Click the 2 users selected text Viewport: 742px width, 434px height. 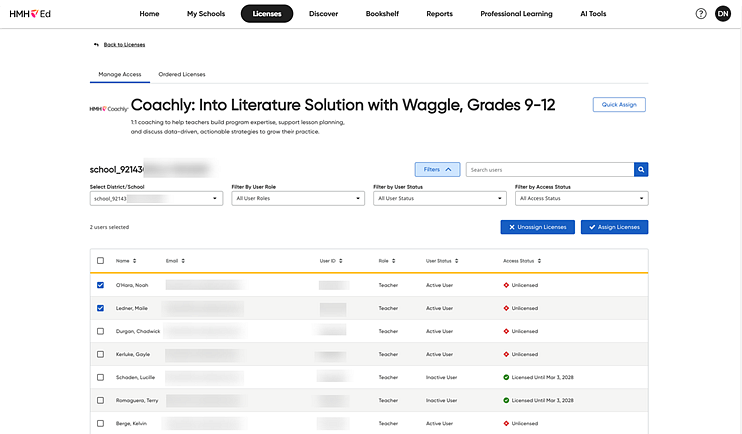click(x=109, y=227)
